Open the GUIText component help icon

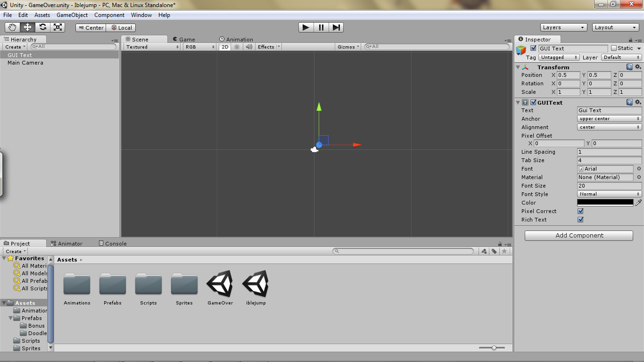tap(629, 102)
